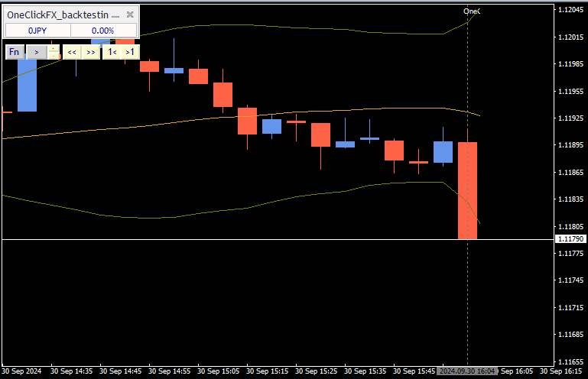Step forward one bar with '>1'
This screenshot has height=379, width=588.
pyautogui.click(x=129, y=52)
